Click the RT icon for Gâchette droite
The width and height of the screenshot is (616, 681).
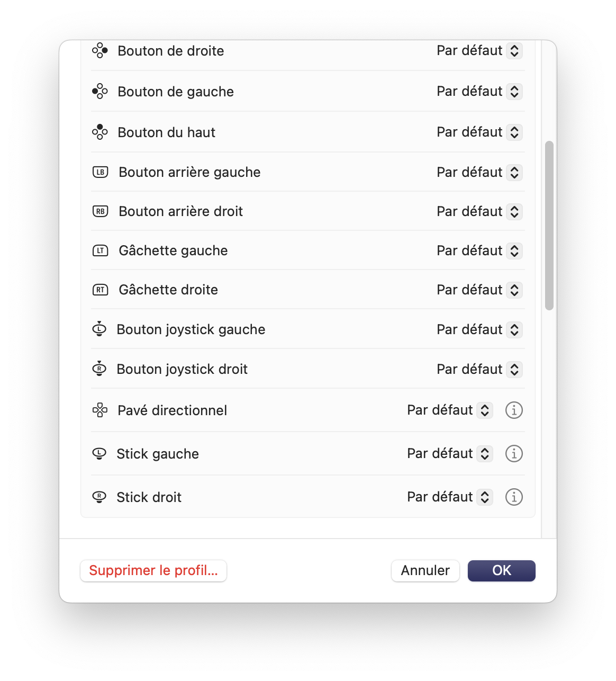click(101, 290)
